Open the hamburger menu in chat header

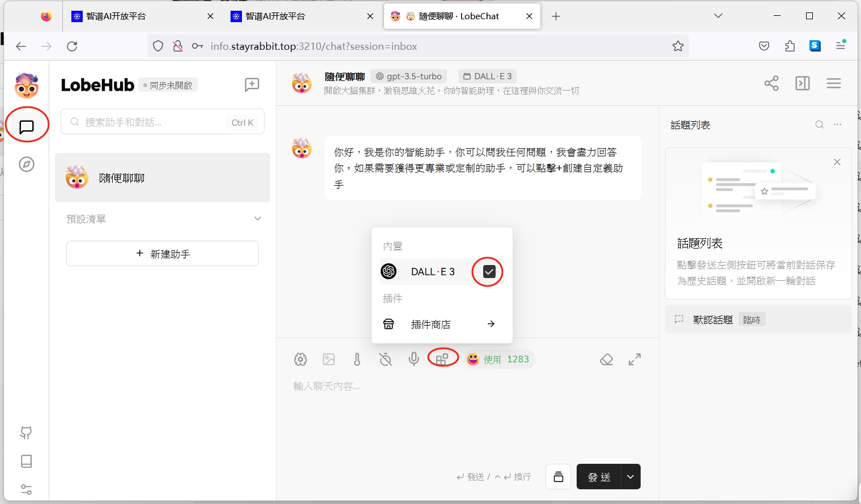834,83
